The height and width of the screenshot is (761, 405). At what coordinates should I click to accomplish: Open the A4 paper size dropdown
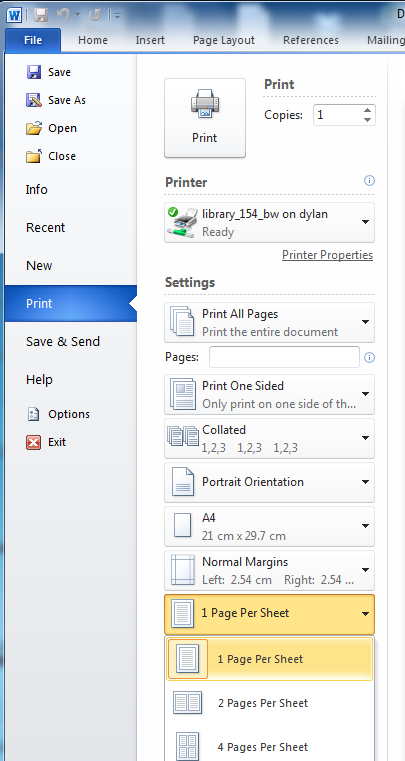click(270, 527)
